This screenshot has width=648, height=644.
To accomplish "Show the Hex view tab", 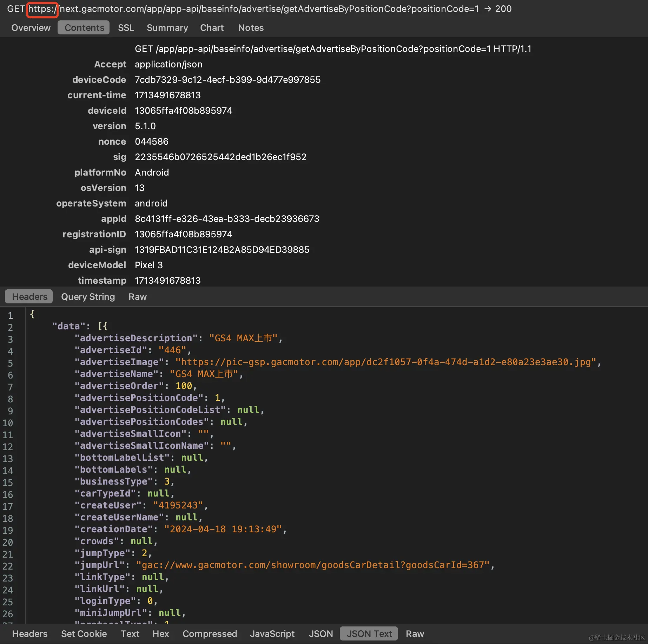I will (161, 634).
